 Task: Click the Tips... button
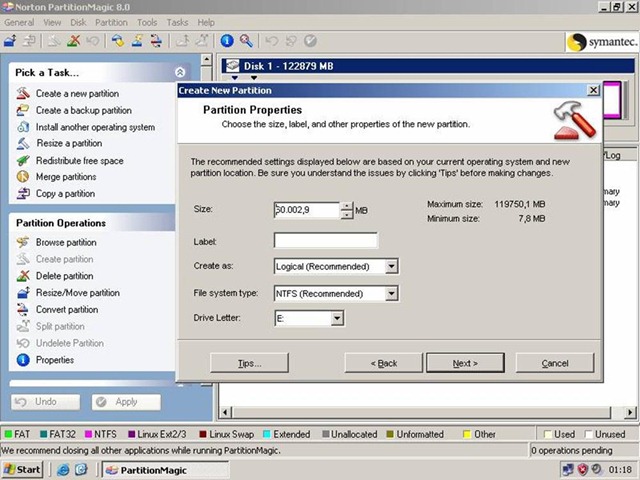[x=249, y=363]
